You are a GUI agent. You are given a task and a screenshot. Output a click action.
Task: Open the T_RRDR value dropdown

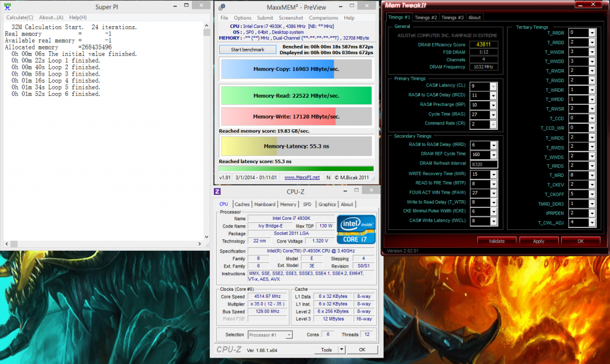click(x=592, y=33)
